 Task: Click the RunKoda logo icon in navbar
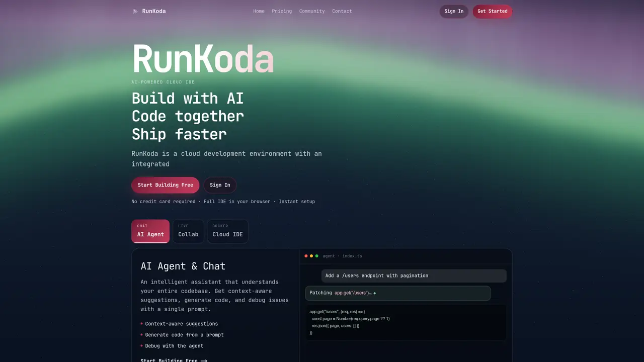tap(135, 11)
